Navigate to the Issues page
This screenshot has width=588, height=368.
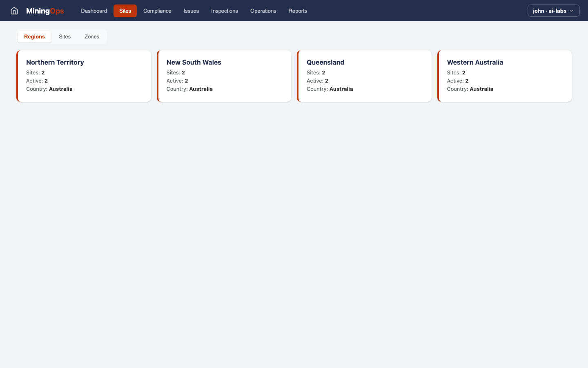pos(191,11)
